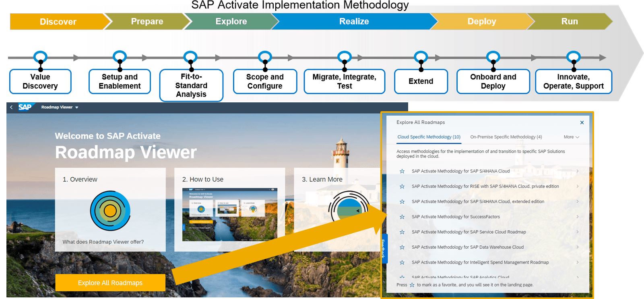
Task: Favorite the SAP Data Warehouse Cloud star
Action: coord(402,247)
